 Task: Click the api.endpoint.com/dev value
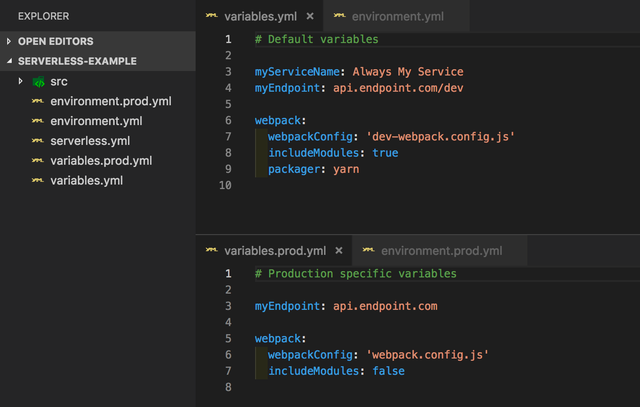click(x=398, y=88)
